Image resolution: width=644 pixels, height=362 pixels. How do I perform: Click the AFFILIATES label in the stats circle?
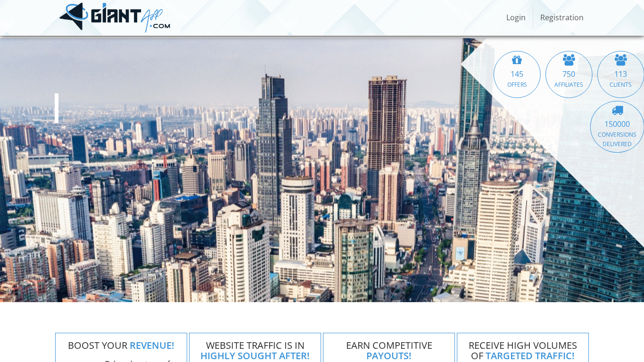tap(569, 85)
